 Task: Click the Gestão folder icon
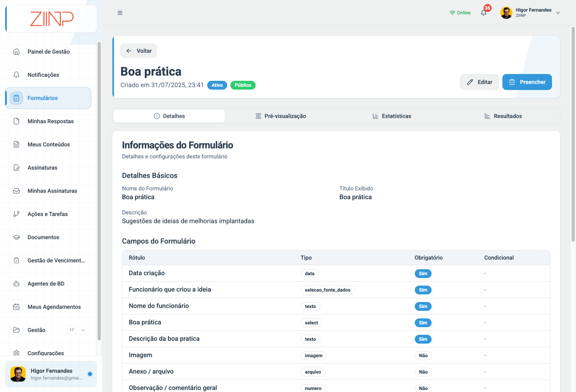click(16, 330)
